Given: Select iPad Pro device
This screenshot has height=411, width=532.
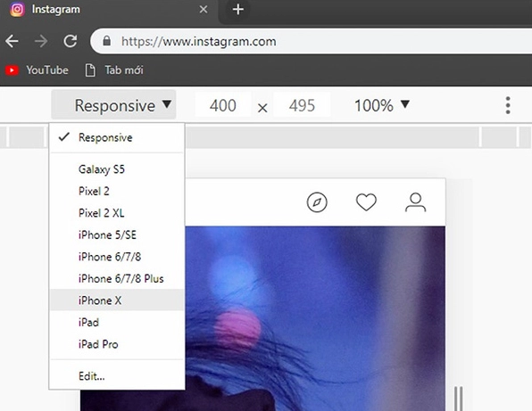Looking at the screenshot, I should 117,344.
